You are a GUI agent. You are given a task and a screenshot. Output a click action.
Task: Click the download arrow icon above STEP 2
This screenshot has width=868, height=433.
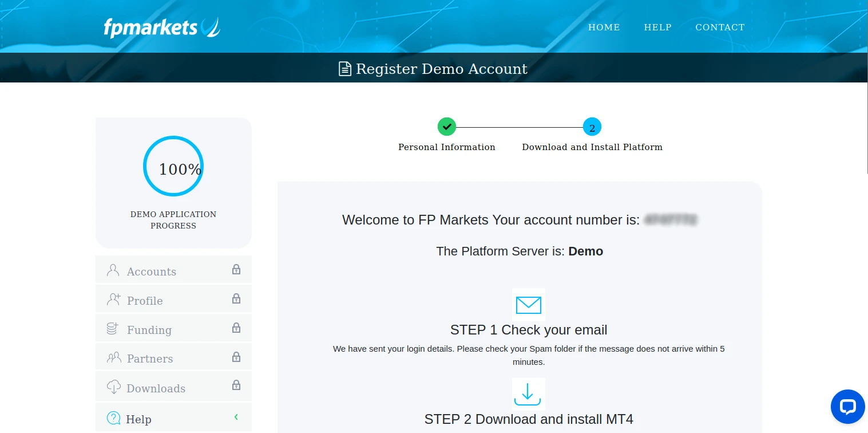tap(528, 394)
